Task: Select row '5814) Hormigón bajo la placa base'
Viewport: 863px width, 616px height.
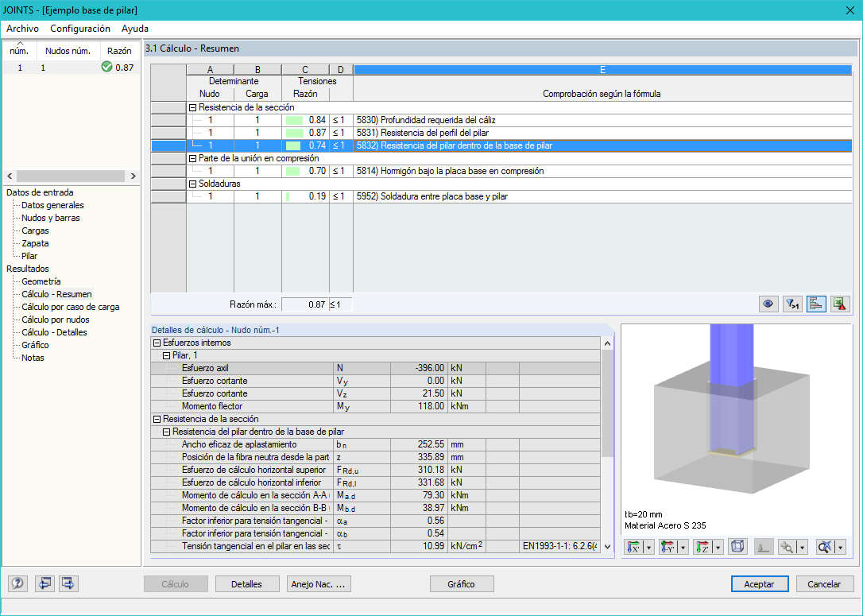Action: click(x=501, y=171)
